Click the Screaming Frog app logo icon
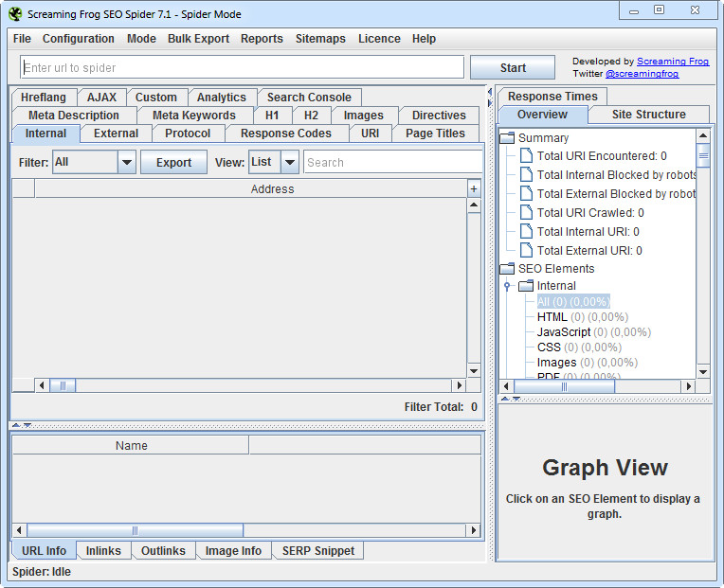724x588 pixels. tap(15, 14)
